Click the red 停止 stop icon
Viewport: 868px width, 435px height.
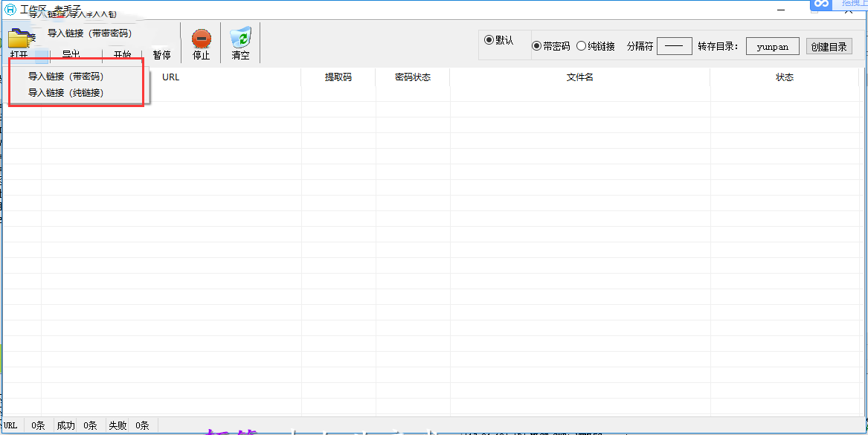coord(201,39)
